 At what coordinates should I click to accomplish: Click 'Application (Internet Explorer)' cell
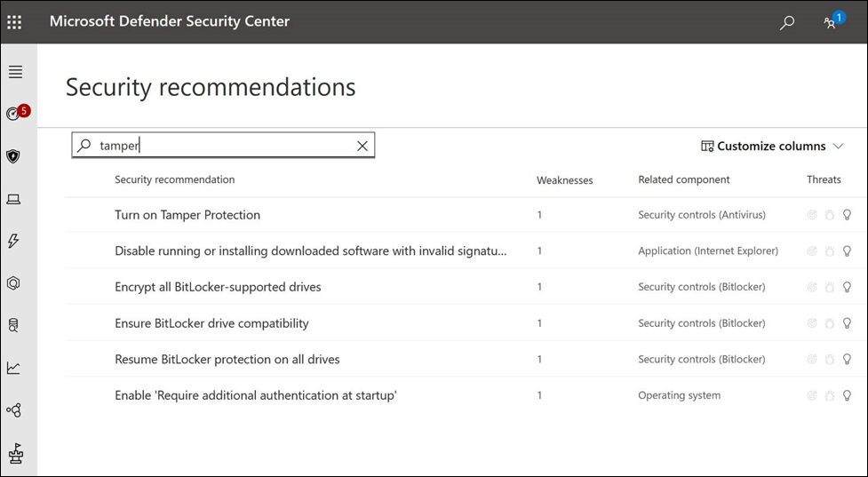(708, 250)
